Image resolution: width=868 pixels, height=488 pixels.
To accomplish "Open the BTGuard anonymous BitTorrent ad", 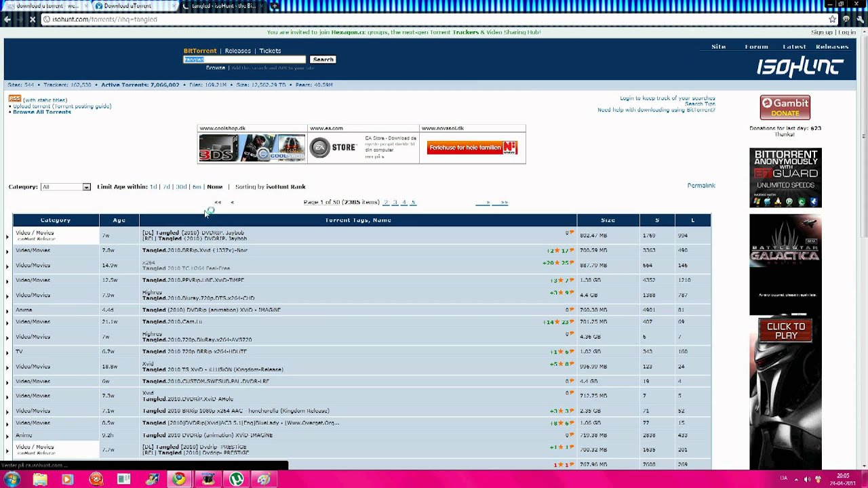I will [x=785, y=178].
